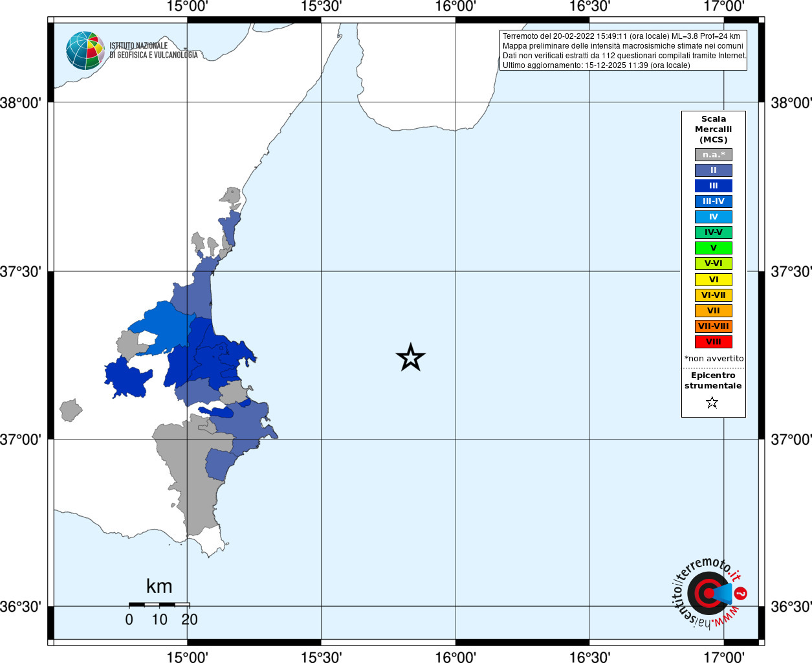The image size is (812, 663).
Task: Click the *non avvertito footnote
Action: [x=714, y=359]
